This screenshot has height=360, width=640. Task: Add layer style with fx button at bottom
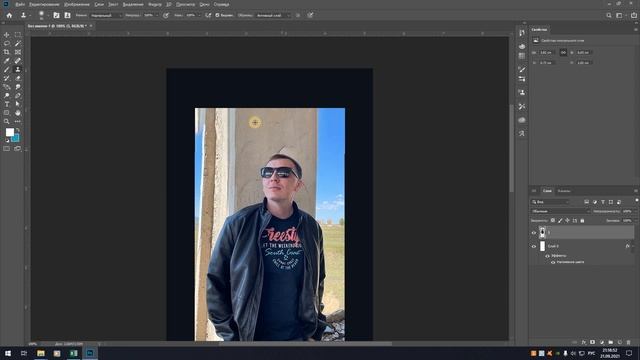point(584,342)
